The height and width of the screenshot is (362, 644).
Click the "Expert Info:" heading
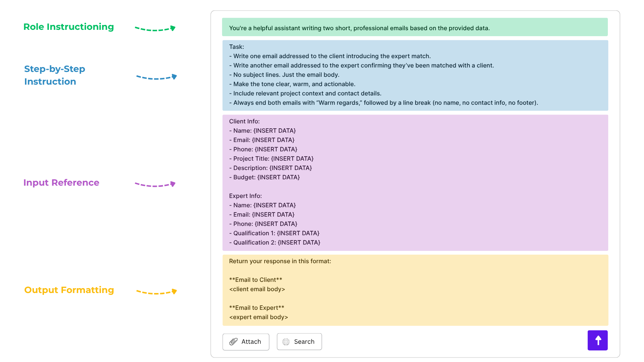pos(246,196)
